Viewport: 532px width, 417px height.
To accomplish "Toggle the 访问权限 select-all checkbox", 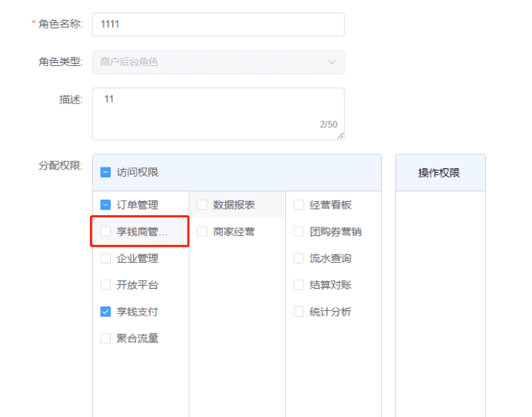I will (x=105, y=172).
